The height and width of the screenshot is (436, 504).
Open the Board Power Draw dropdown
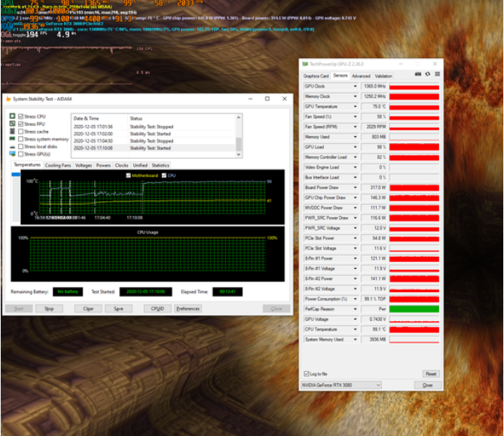pos(355,188)
